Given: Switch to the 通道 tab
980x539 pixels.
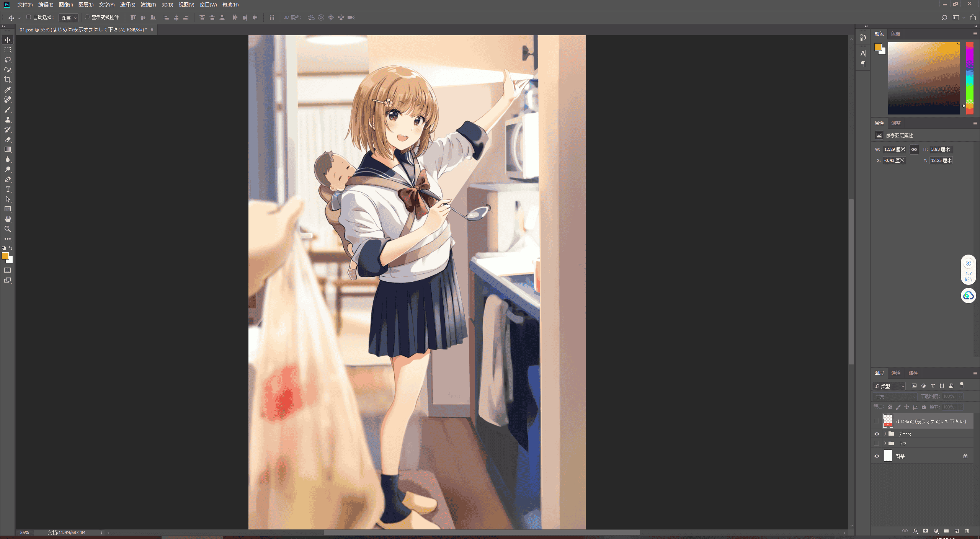Looking at the screenshot, I should pos(896,373).
